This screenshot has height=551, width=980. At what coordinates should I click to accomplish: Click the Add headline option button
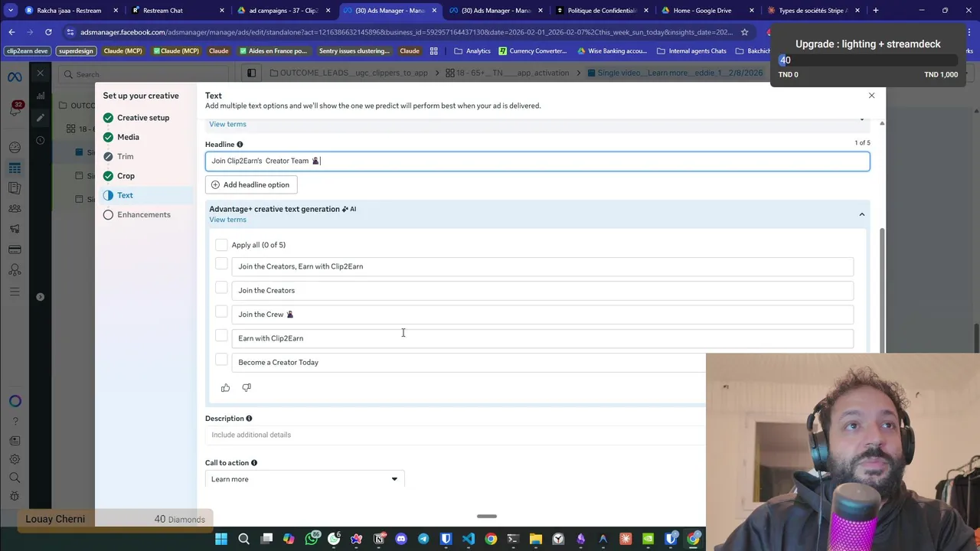[251, 184]
